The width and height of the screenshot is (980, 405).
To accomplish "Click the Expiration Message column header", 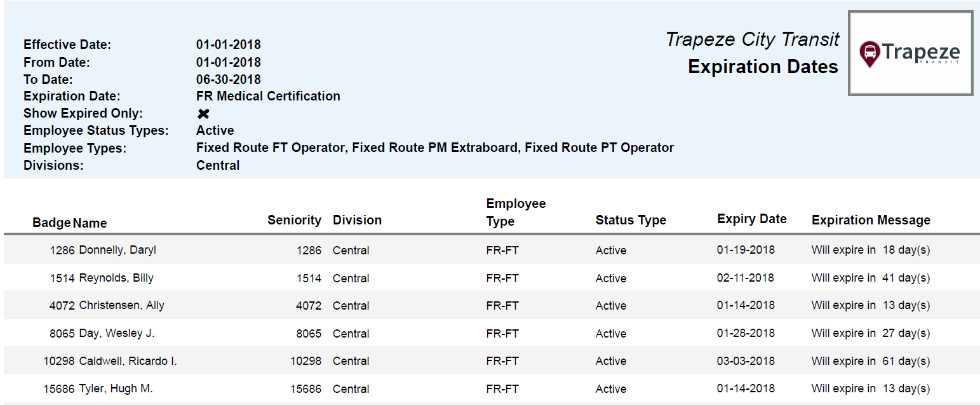I will point(871,220).
